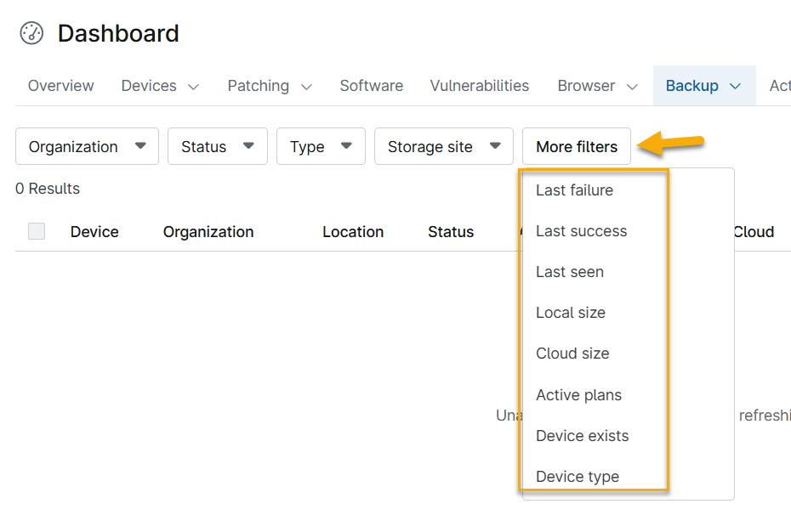The width and height of the screenshot is (791, 532).
Task: Expand the Backup tab chevron
Action: click(736, 87)
